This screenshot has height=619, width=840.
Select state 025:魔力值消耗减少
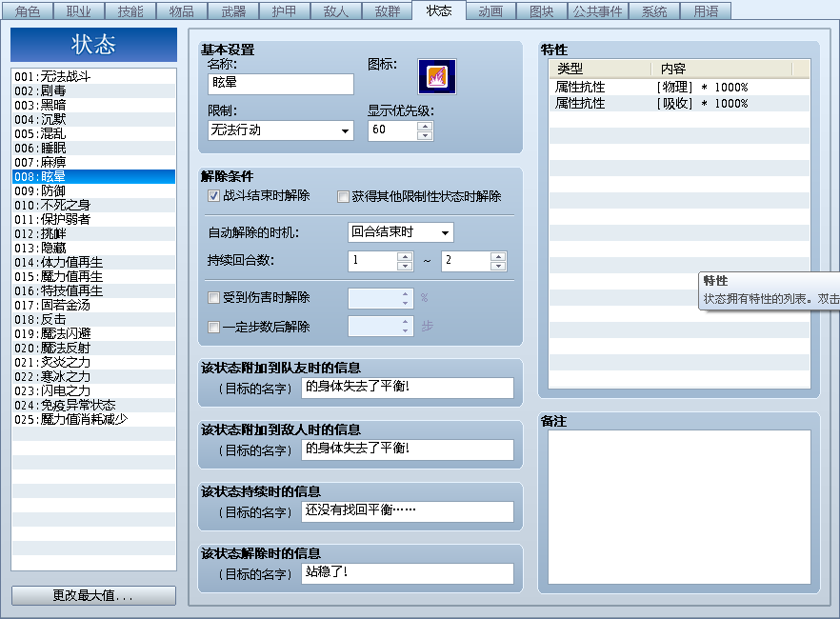point(93,419)
